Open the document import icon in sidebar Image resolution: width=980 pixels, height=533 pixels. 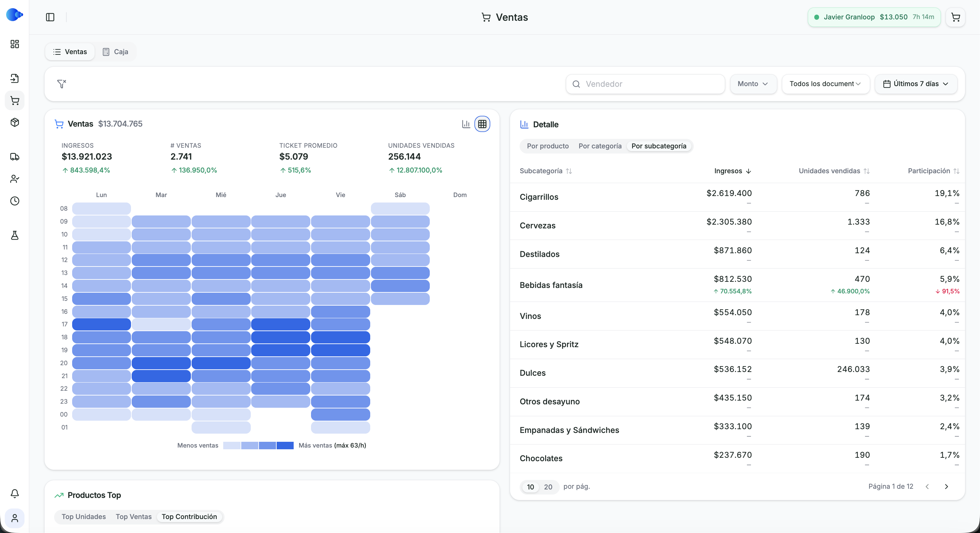(x=14, y=78)
